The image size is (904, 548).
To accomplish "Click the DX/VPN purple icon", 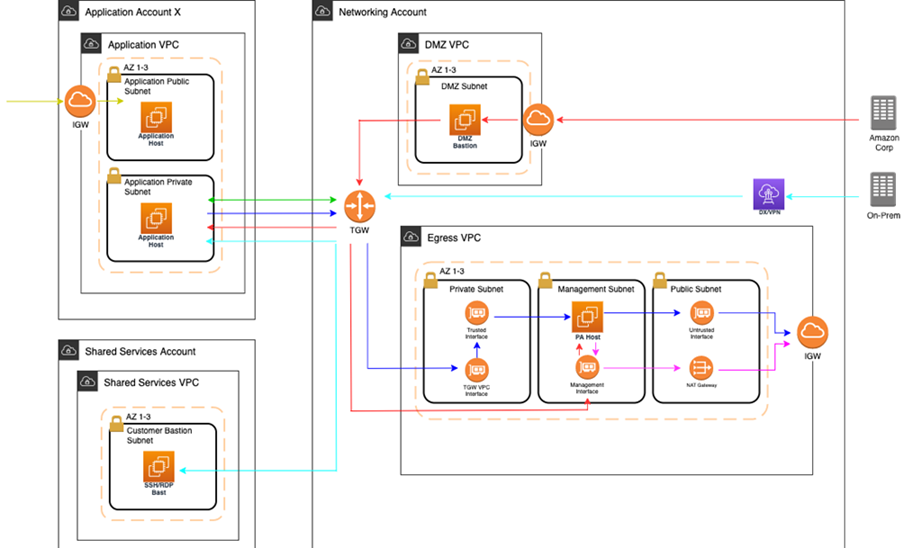I will pos(769,194).
